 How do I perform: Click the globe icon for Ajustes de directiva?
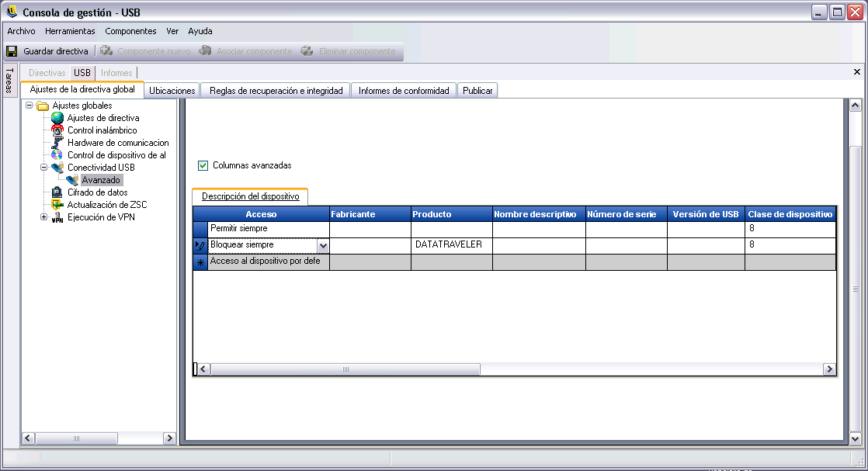[57, 118]
